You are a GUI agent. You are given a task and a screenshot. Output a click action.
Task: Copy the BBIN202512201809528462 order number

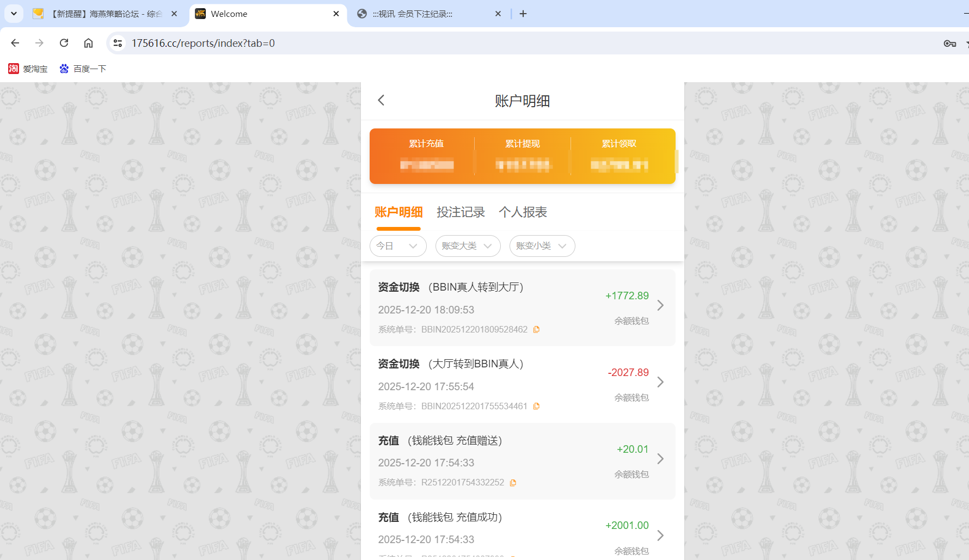[x=537, y=329]
